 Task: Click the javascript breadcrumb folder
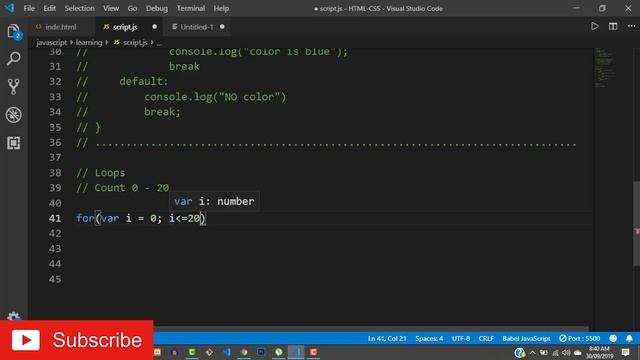[51, 42]
